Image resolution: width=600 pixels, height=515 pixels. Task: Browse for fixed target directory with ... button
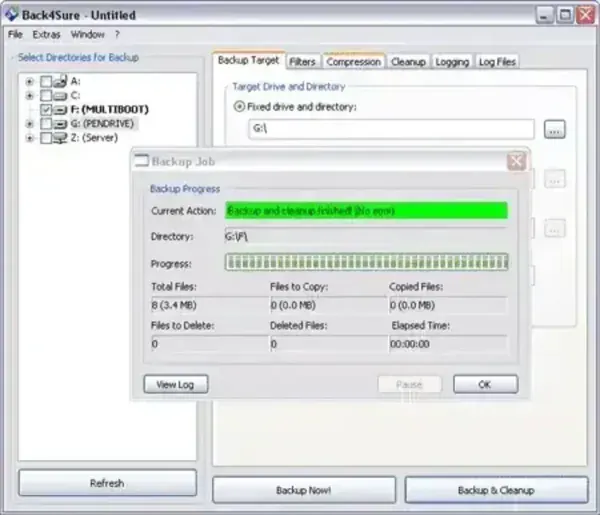point(554,130)
